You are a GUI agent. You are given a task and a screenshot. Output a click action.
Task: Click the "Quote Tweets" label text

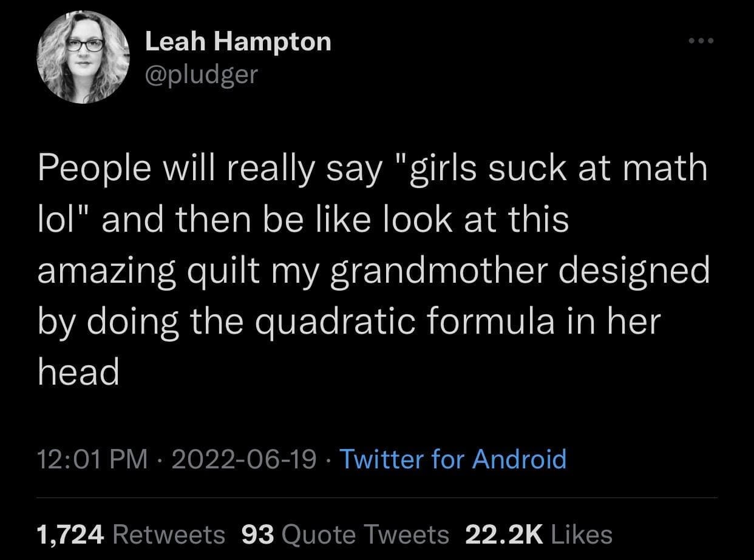coord(365,535)
